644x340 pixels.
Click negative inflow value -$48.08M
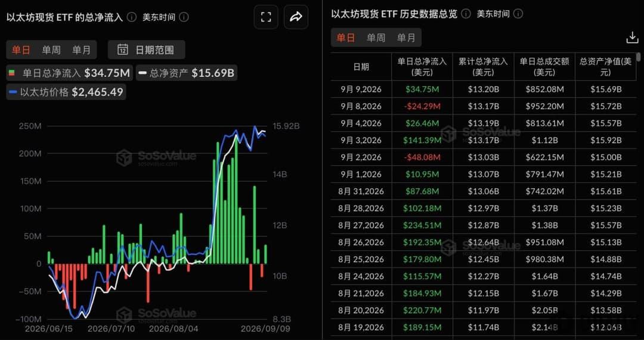tap(422, 157)
